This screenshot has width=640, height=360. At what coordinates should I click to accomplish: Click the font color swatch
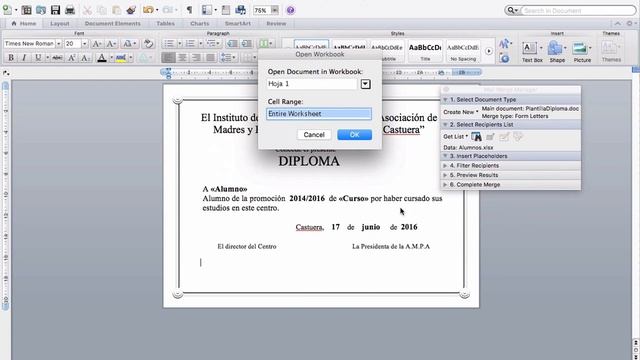[102, 58]
